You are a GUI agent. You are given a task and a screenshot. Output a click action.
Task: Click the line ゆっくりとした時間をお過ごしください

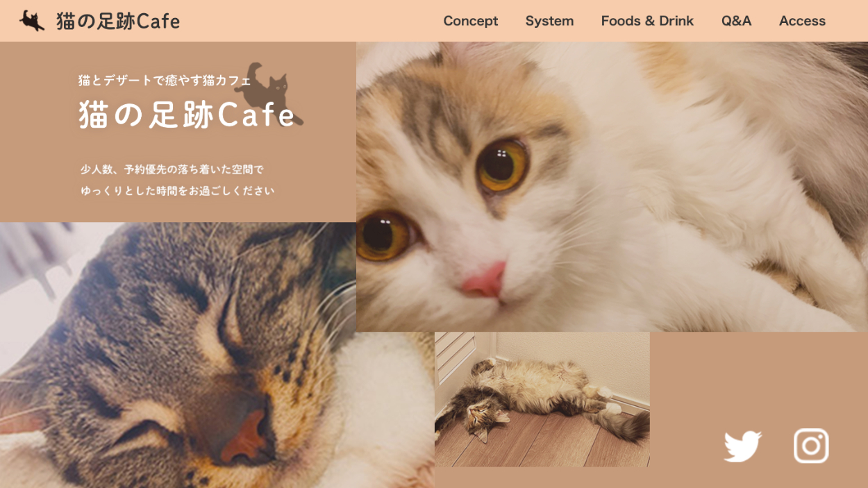[x=178, y=191]
